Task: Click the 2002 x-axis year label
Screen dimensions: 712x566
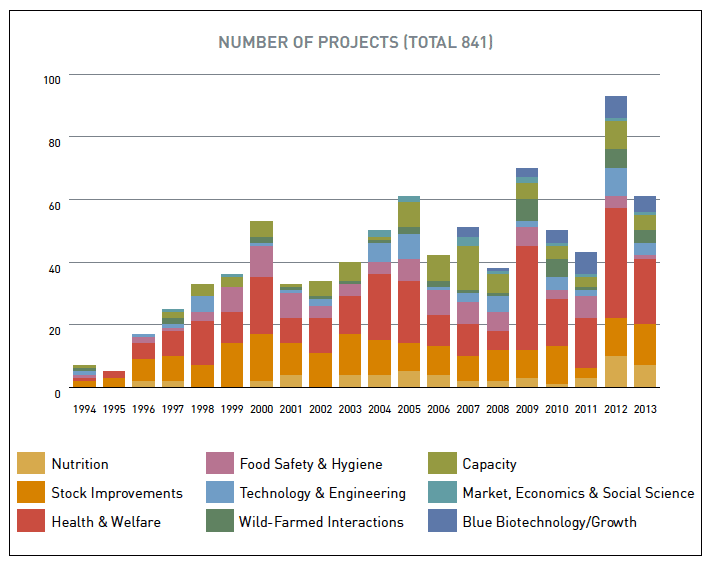Action: coord(321,409)
